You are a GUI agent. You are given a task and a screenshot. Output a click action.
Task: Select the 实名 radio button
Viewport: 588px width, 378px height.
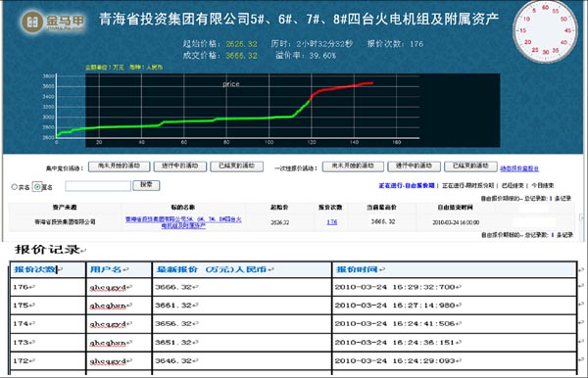coord(15,187)
